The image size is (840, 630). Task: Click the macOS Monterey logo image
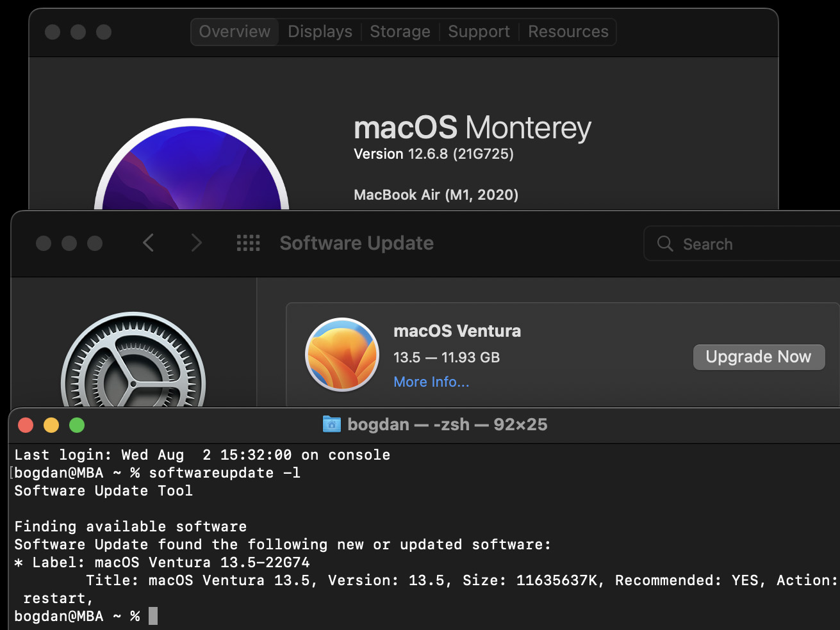coord(192,164)
